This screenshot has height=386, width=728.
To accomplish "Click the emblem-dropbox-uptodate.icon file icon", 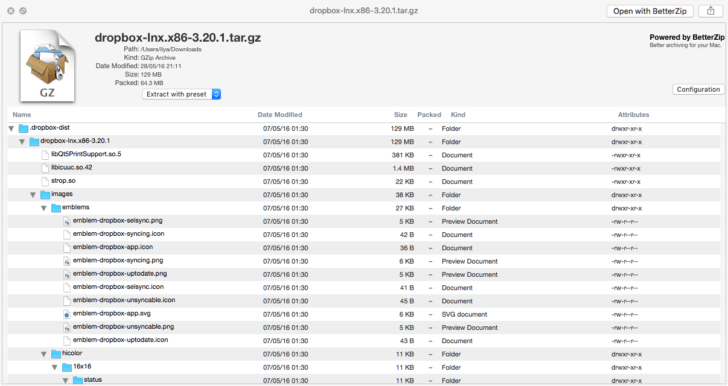I will 67,340.
